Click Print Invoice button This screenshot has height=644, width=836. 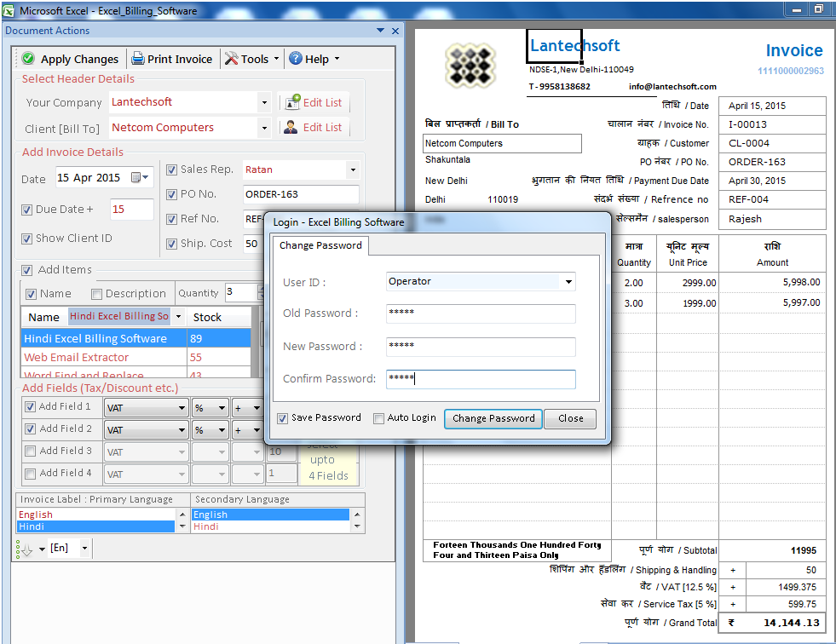coord(172,59)
